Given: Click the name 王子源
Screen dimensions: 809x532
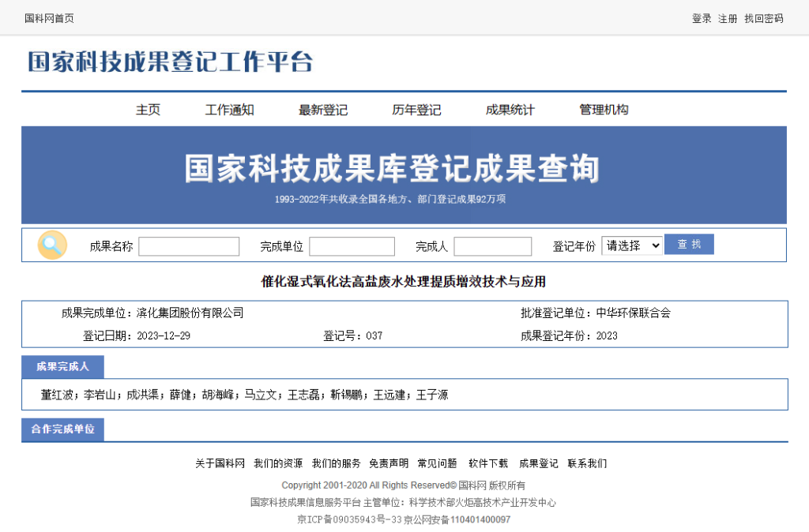Looking at the screenshot, I should pos(432,395).
